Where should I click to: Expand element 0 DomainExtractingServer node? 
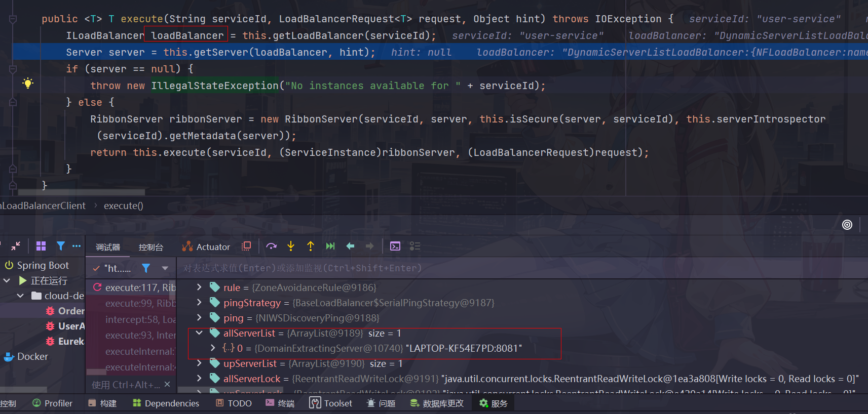[x=213, y=348]
